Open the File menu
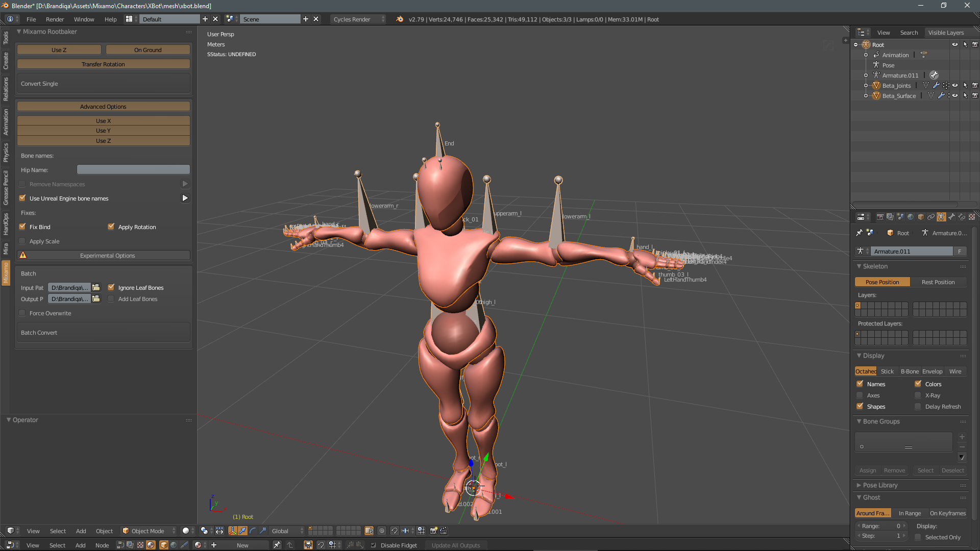980x551 pixels. [31, 19]
